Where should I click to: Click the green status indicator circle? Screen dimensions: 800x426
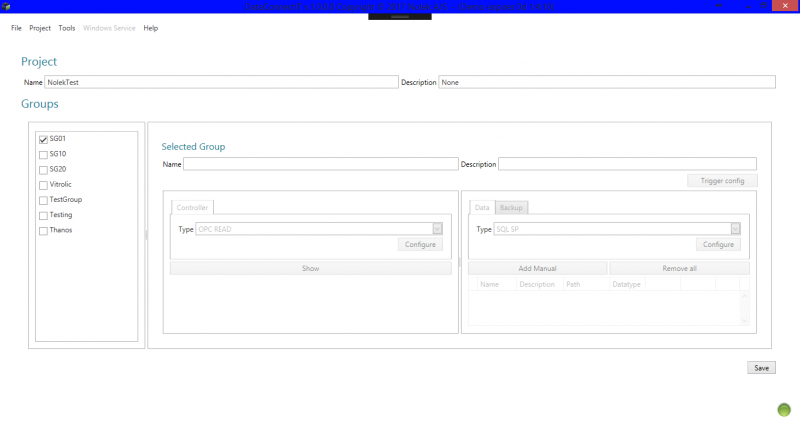[784, 410]
